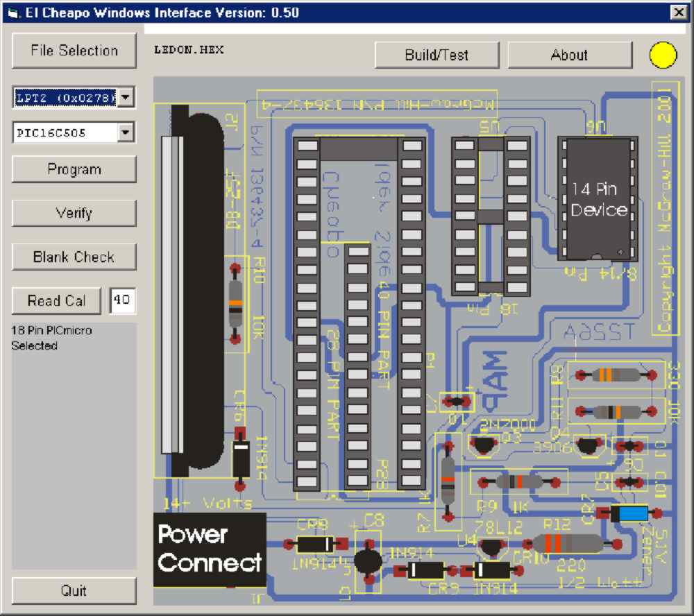Expand the PIC16C505 device dropdown
This screenshot has width=694, height=616.
(x=125, y=132)
